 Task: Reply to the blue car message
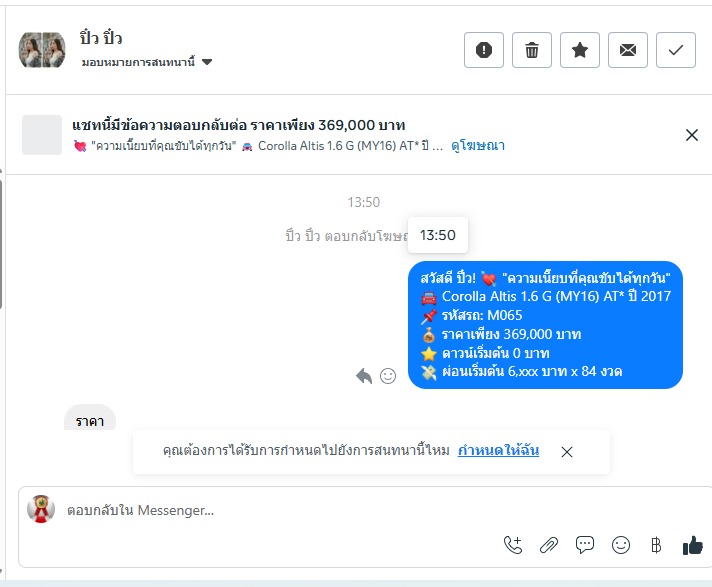click(x=364, y=376)
